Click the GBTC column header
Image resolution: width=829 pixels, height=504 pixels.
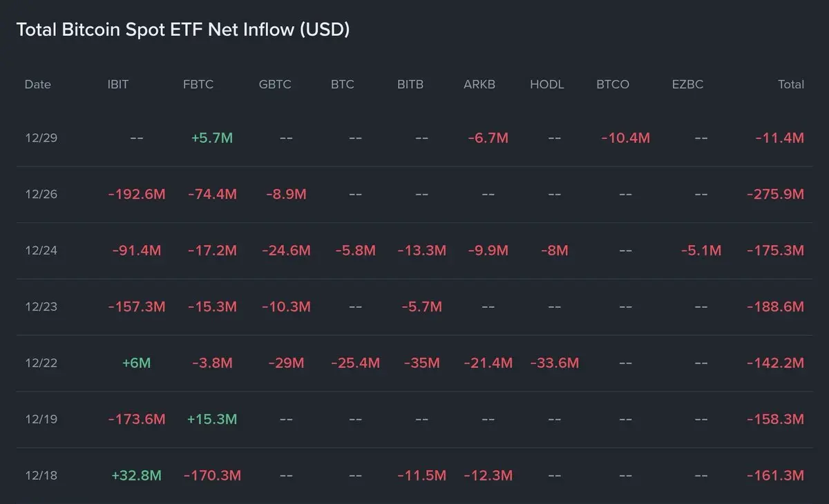[x=275, y=84]
